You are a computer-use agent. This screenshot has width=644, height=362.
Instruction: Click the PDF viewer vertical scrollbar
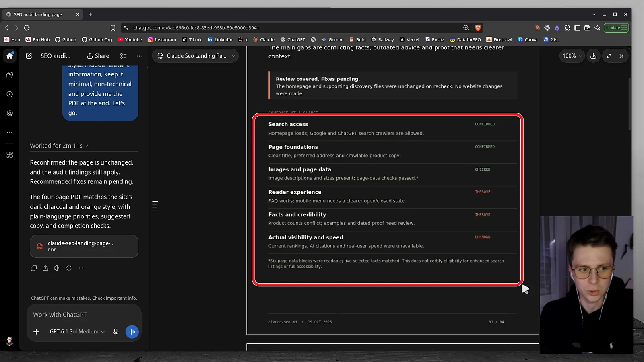tap(629, 104)
